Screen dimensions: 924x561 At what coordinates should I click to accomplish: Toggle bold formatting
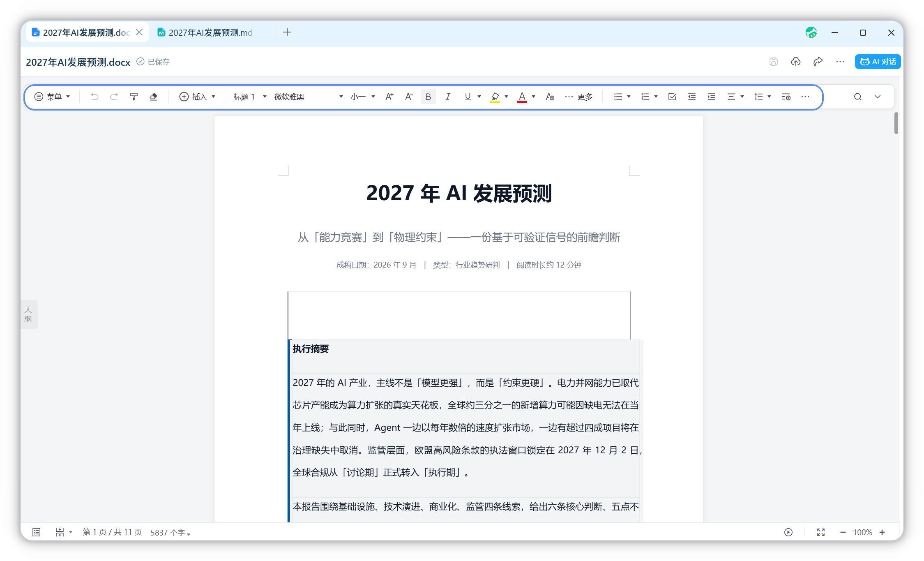428,97
